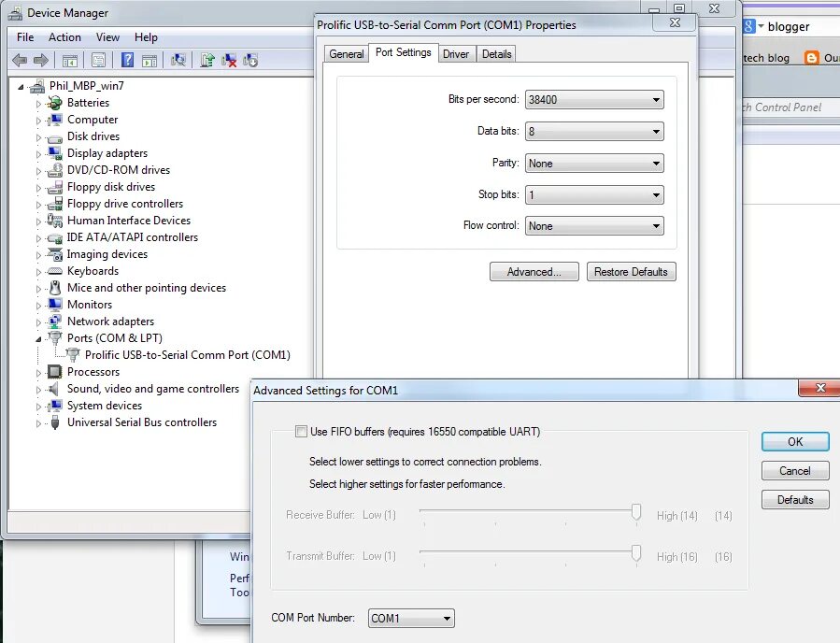Click the Advanced... button
Screen dimensions: 840x643
pos(534,272)
